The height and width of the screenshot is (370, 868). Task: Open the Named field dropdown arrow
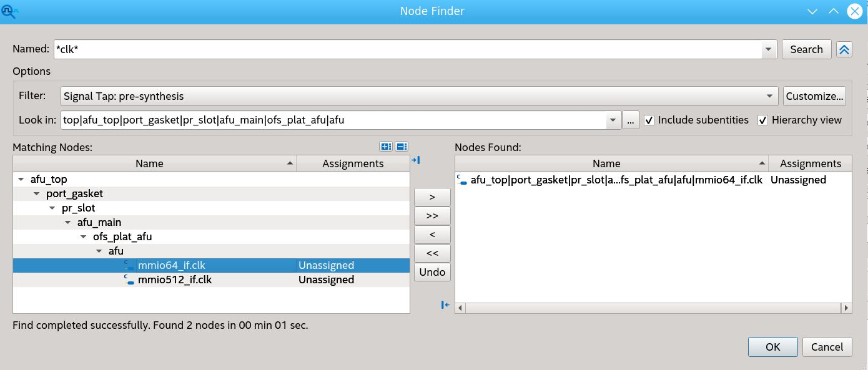pyautogui.click(x=769, y=49)
